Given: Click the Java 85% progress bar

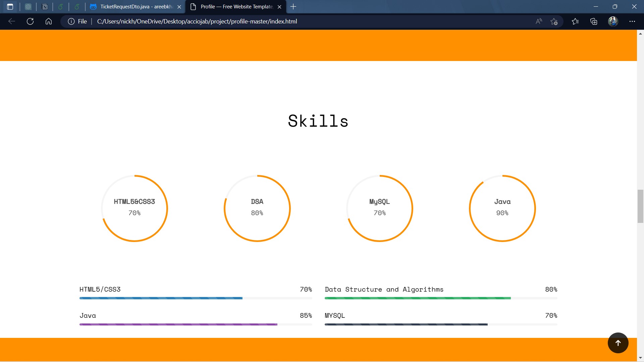Looking at the screenshot, I should [178, 324].
